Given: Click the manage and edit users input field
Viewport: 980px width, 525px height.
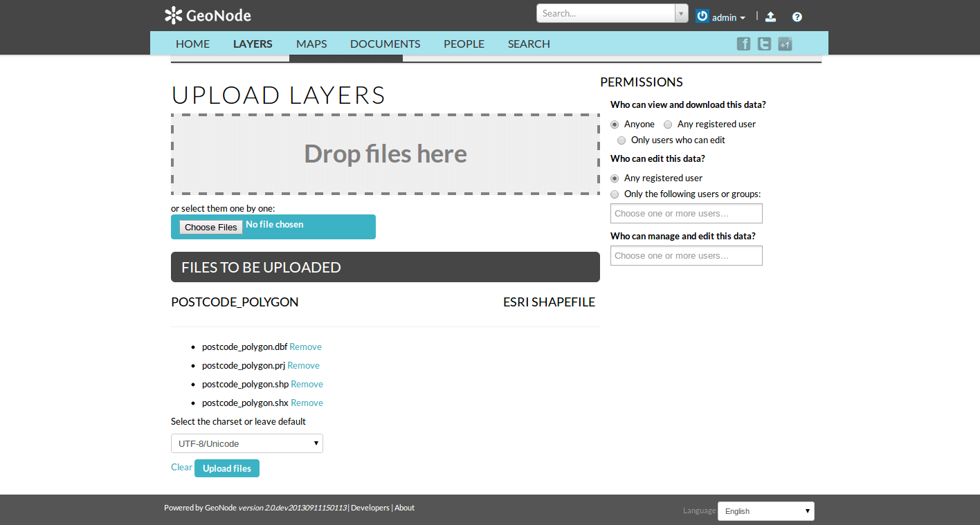Looking at the screenshot, I should tap(686, 256).
